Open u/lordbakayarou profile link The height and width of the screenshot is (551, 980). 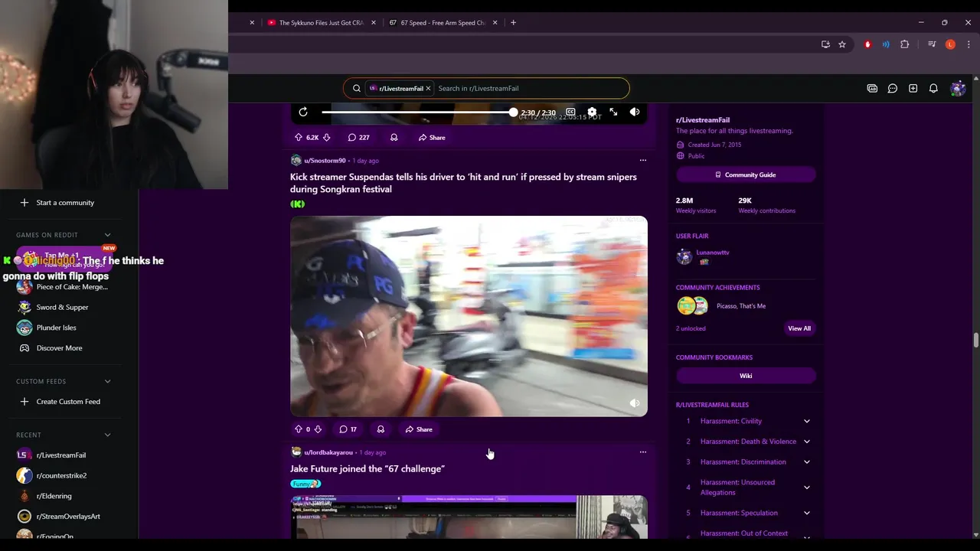328,452
